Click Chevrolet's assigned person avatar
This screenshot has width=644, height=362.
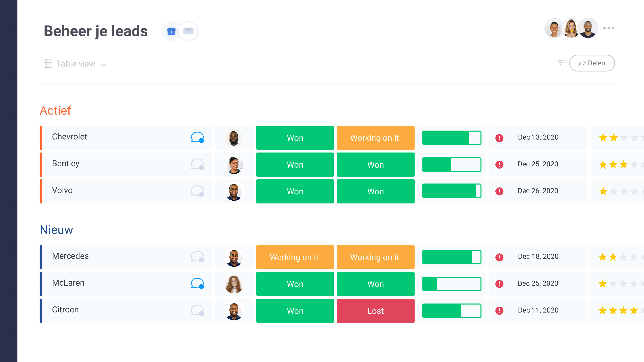click(234, 138)
